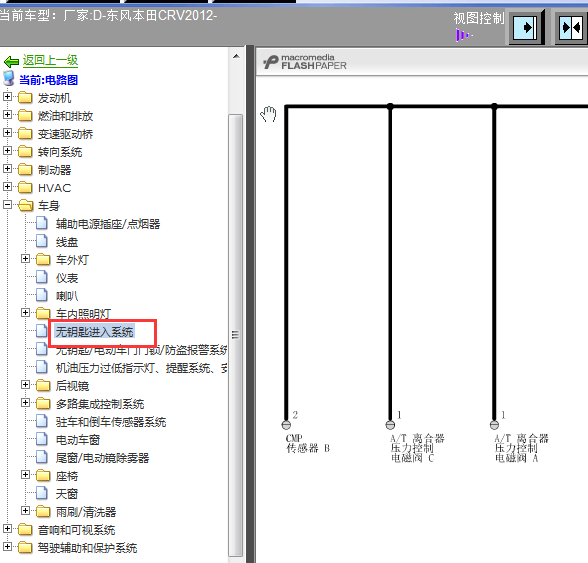Open the 驻车和倒车传感器系统 diagram
Screen dimensions: 588x563
pyautogui.click(x=111, y=422)
